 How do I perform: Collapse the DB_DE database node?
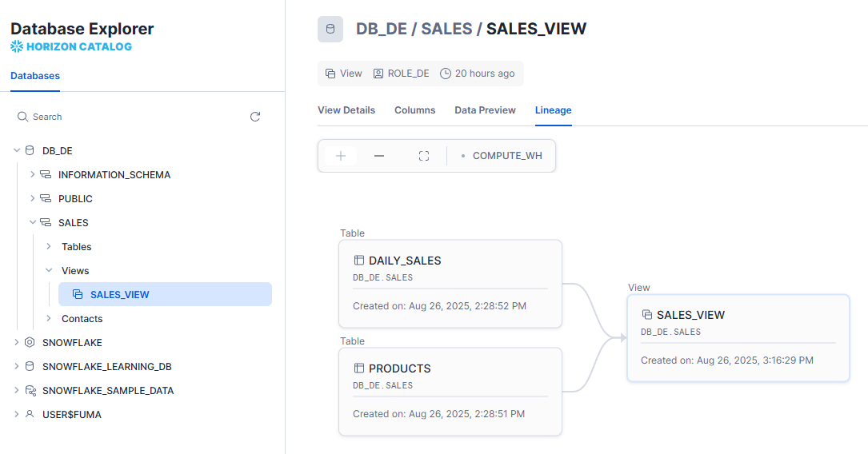(17, 150)
